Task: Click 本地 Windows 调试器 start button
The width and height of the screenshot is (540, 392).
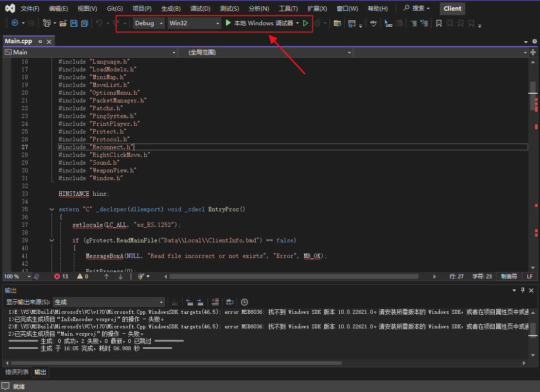Action: (260, 23)
